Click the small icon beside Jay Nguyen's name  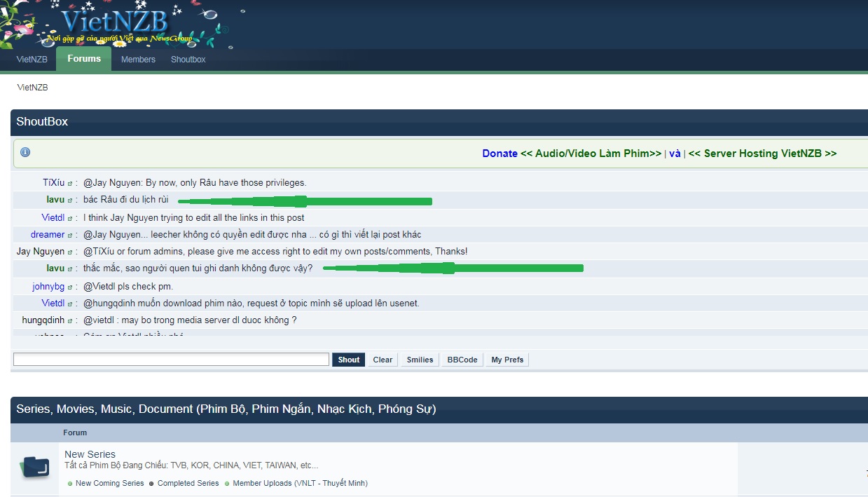pos(70,252)
